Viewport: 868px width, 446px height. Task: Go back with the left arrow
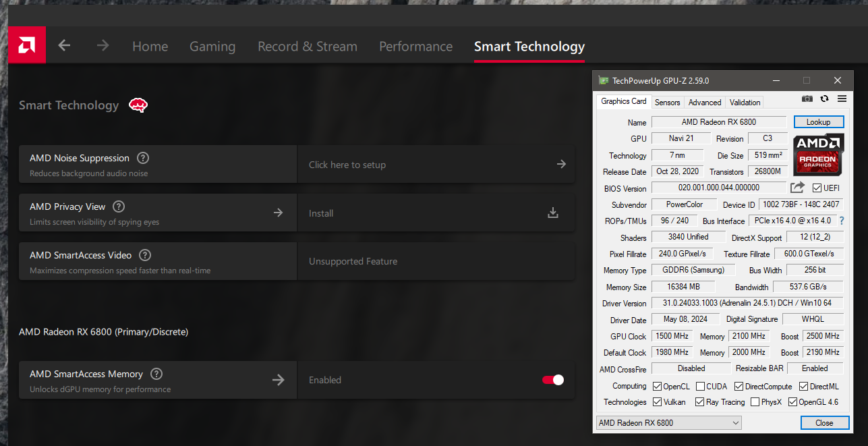coord(64,45)
